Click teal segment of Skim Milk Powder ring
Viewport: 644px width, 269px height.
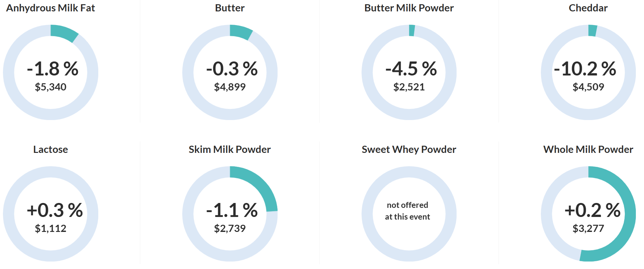pos(261,185)
